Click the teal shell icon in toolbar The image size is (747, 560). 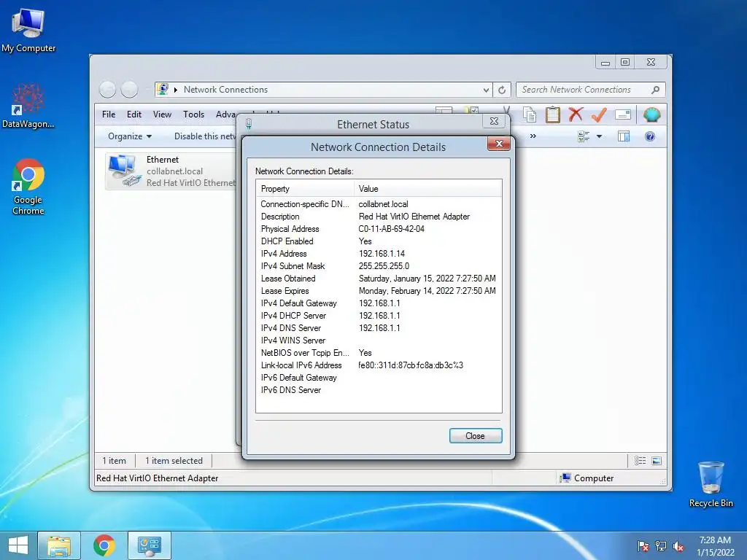coord(651,114)
